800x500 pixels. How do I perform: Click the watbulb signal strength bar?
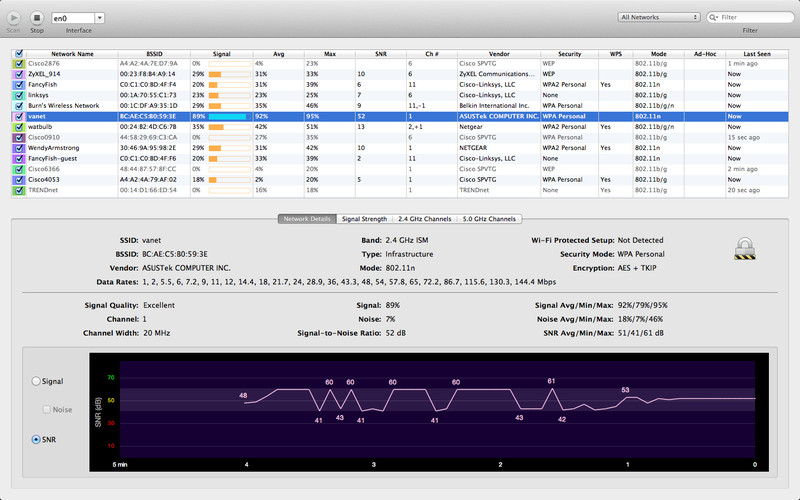coord(230,127)
